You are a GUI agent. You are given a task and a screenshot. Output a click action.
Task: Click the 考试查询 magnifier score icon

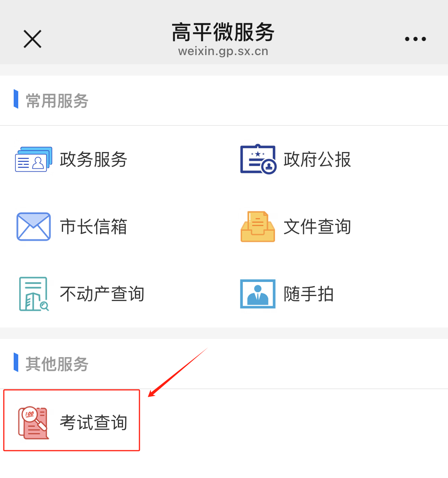33,423
